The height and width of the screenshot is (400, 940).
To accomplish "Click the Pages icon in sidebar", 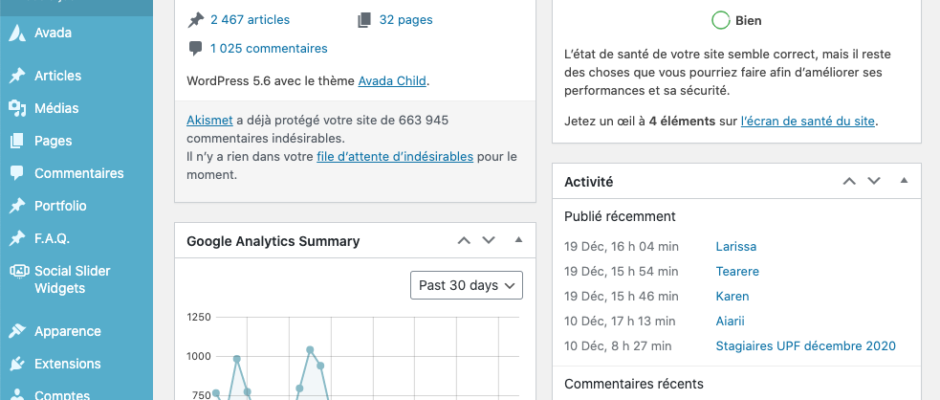I will click(x=17, y=141).
